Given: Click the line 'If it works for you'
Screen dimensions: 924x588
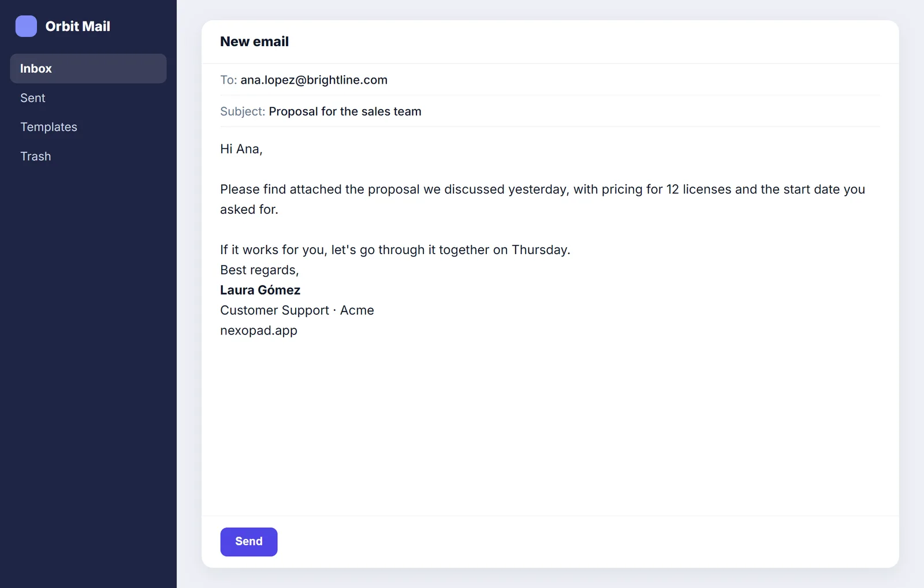Looking at the screenshot, I should pos(395,250).
